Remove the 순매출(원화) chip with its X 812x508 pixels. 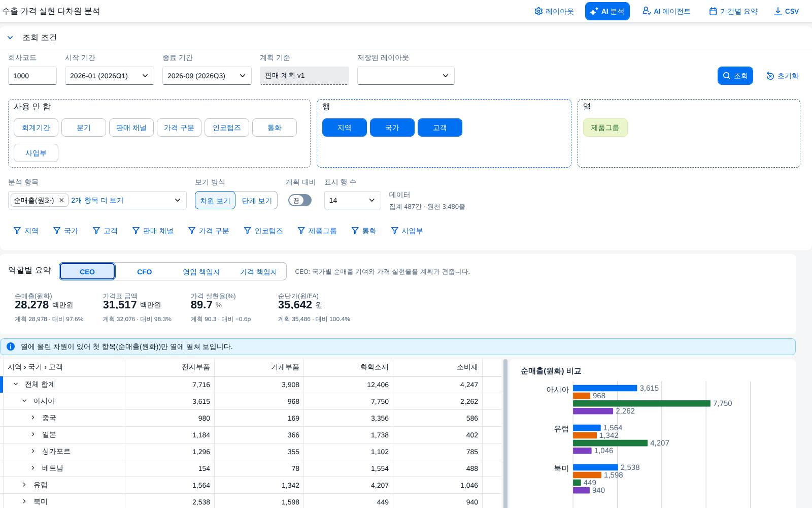[61, 200]
